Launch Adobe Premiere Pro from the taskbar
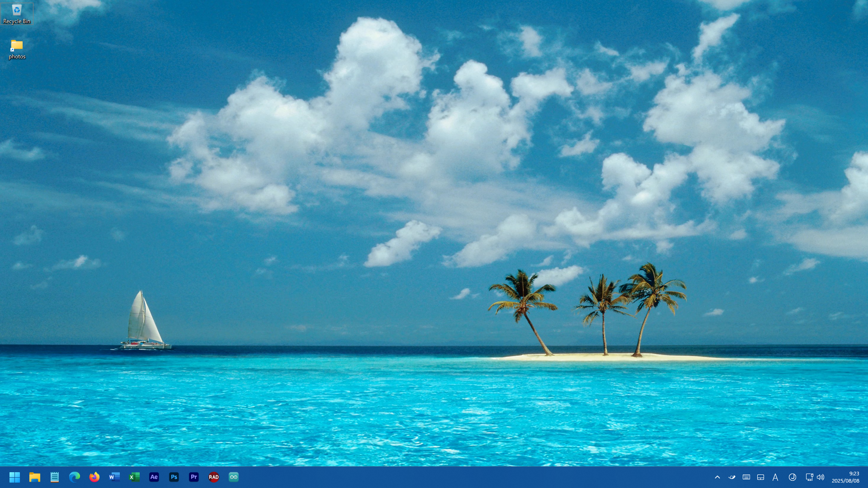Viewport: 868px width, 488px height. click(194, 477)
